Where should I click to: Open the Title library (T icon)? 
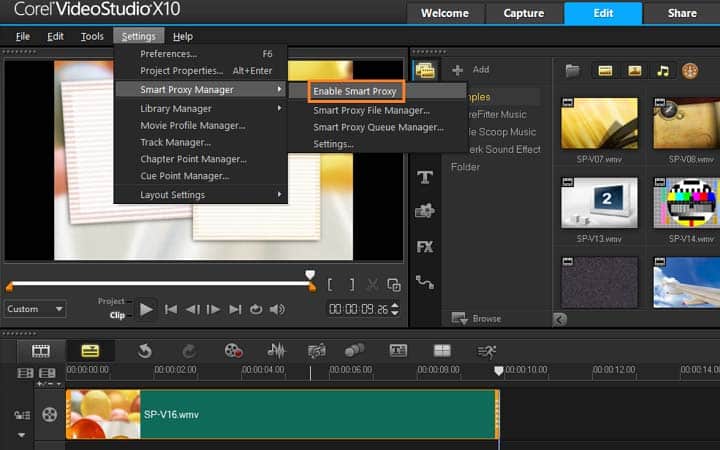click(x=425, y=177)
